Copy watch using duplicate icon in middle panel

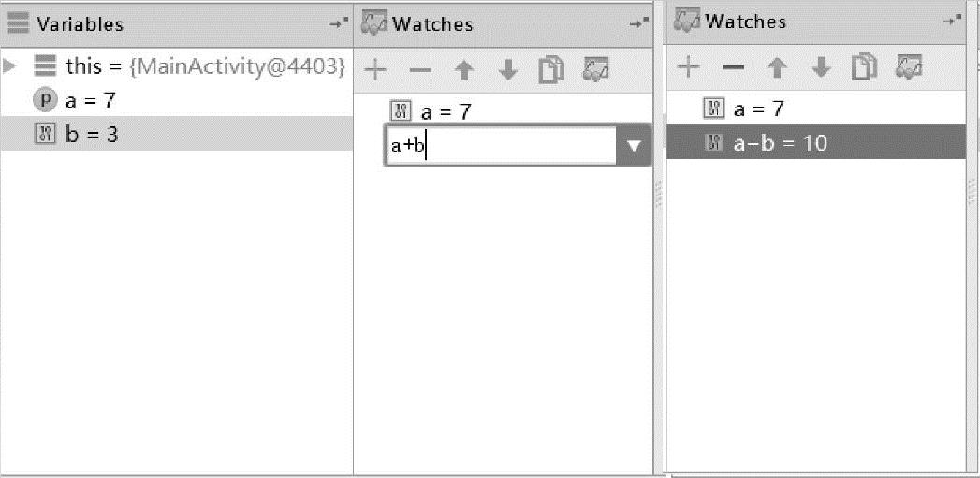tap(551, 70)
